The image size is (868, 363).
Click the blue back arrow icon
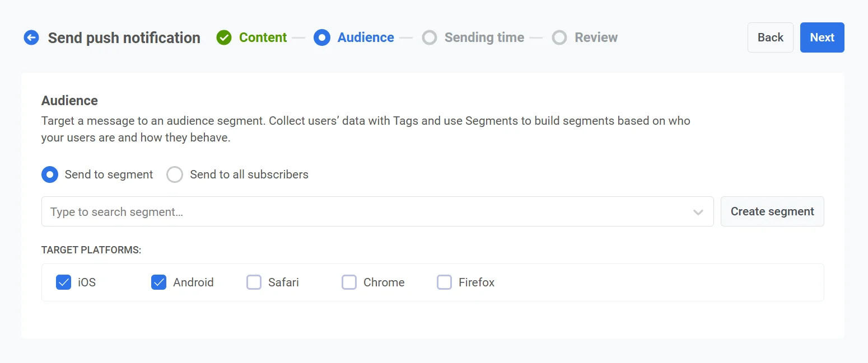tap(31, 37)
